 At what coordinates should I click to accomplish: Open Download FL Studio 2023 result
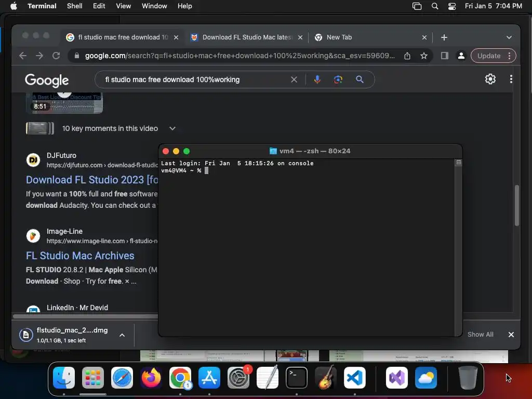92,180
